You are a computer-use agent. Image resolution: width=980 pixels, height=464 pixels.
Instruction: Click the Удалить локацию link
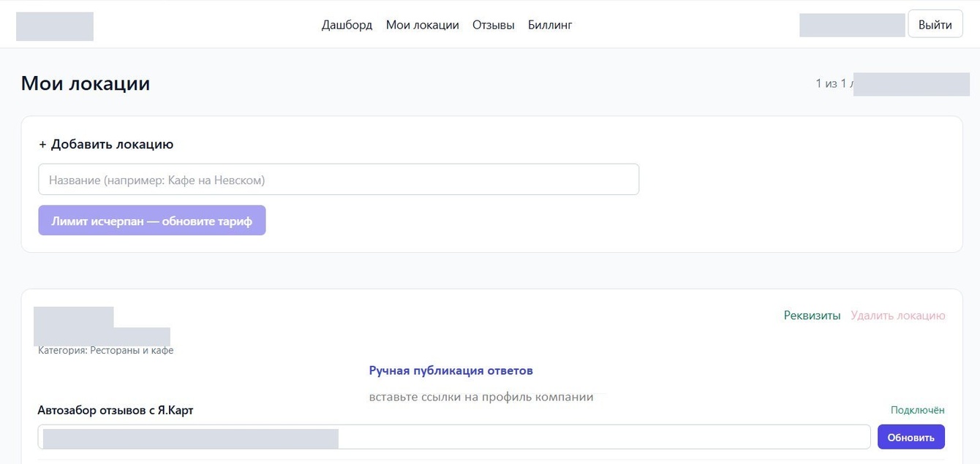[x=898, y=316]
